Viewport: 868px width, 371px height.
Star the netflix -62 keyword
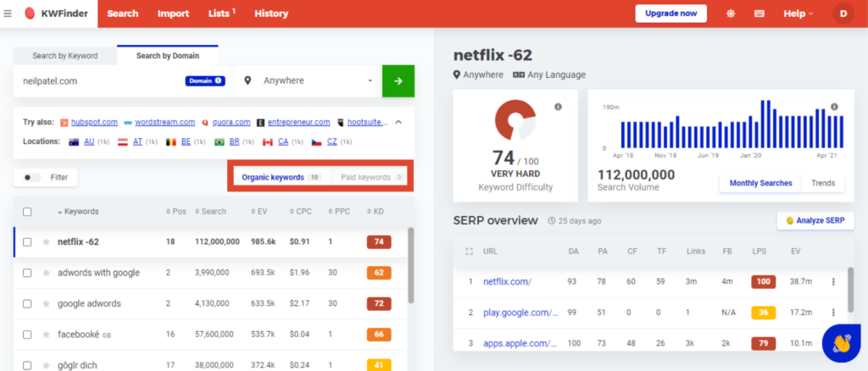tap(46, 241)
